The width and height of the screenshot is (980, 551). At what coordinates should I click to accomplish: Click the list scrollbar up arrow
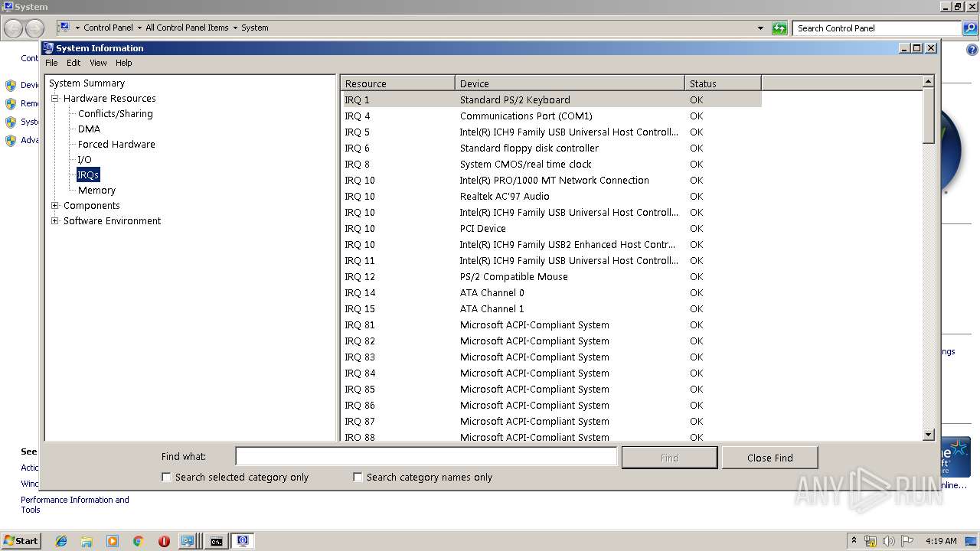point(929,81)
